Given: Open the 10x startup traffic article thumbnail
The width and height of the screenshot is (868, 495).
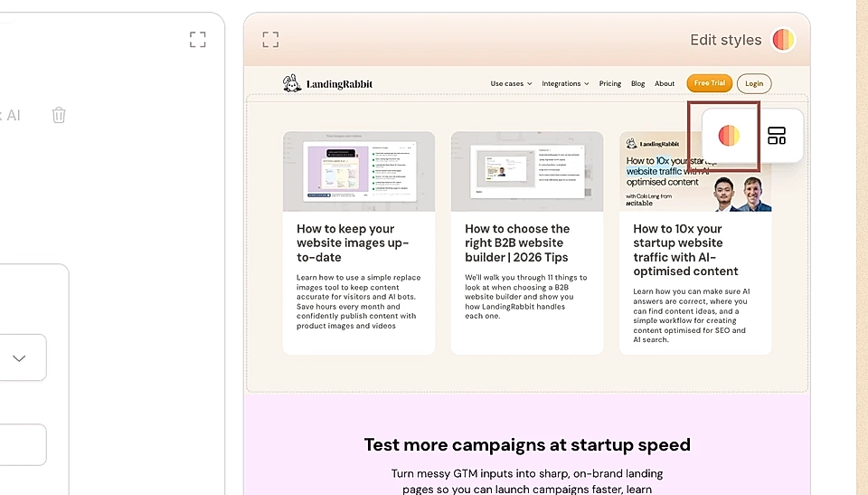Looking at the screenshot, I should pos(695,171).
